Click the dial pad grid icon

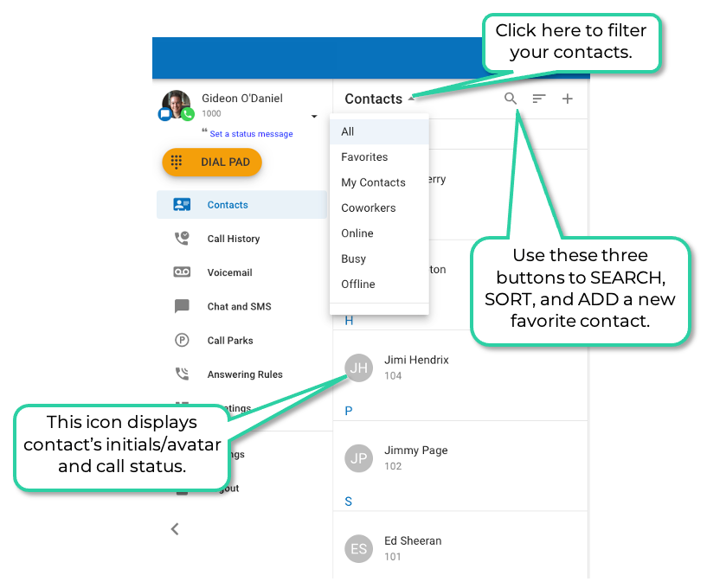coord(177,162)
